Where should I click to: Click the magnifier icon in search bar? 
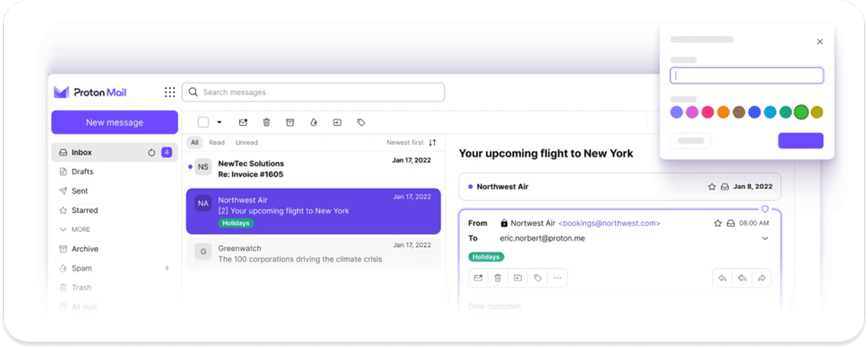193,92
